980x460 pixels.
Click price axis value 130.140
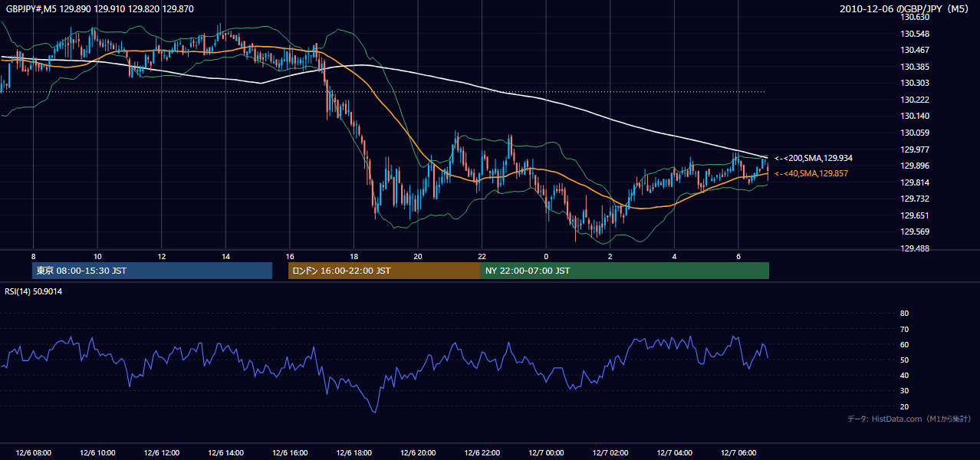coord(914,116)
